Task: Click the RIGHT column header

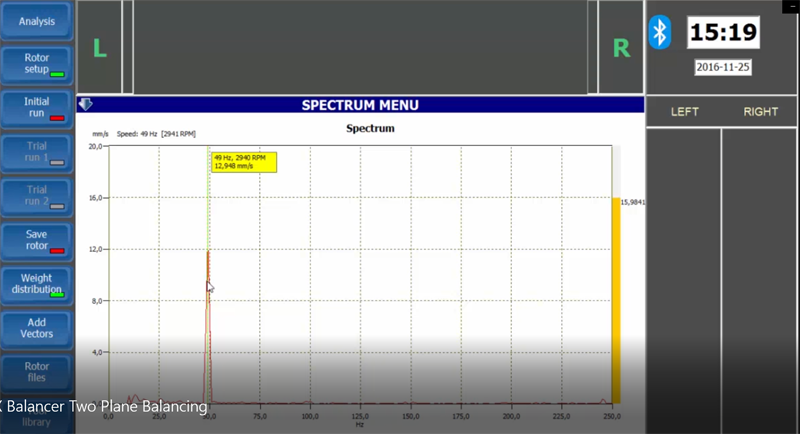Action: click(760, 112)
